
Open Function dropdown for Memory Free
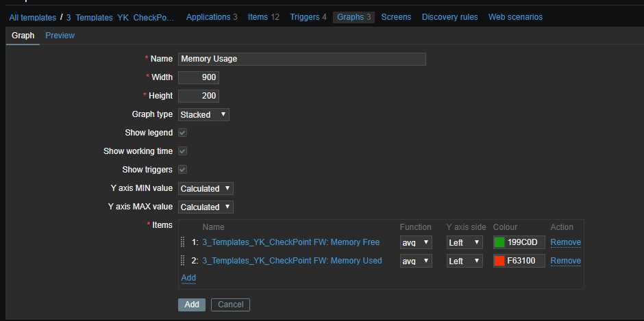coord(416,242)
